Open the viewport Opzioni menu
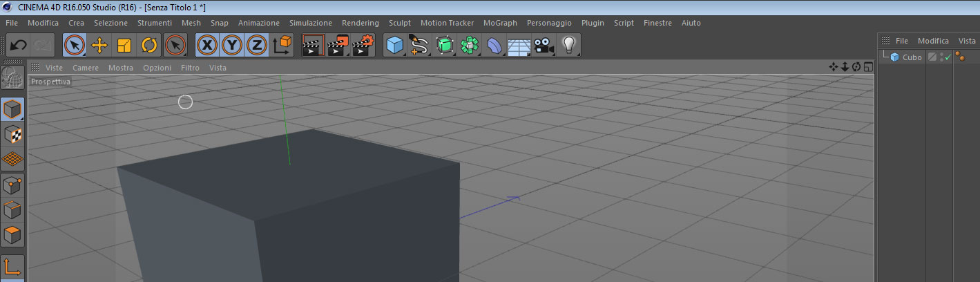980x282 pixels. 157,68
